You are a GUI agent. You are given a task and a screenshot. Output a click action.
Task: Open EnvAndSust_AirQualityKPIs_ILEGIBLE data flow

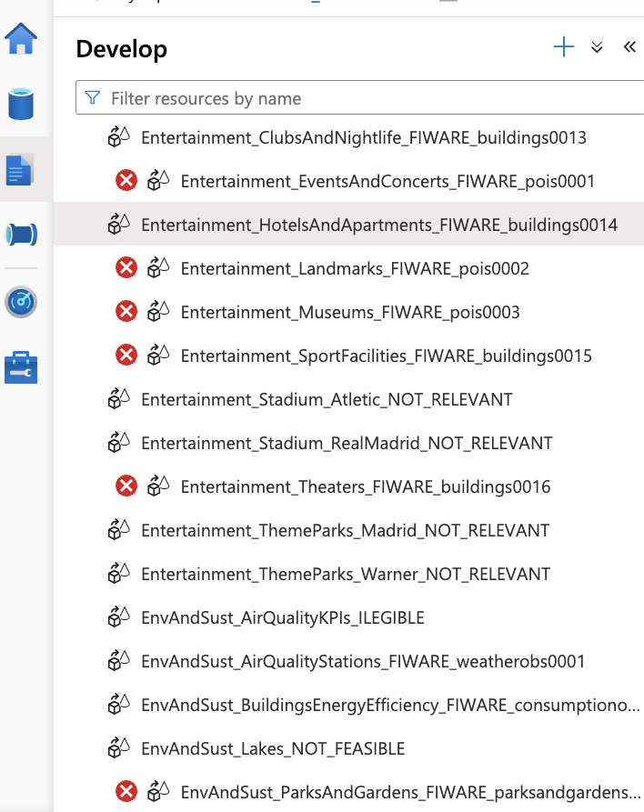[x=283, y=617]
